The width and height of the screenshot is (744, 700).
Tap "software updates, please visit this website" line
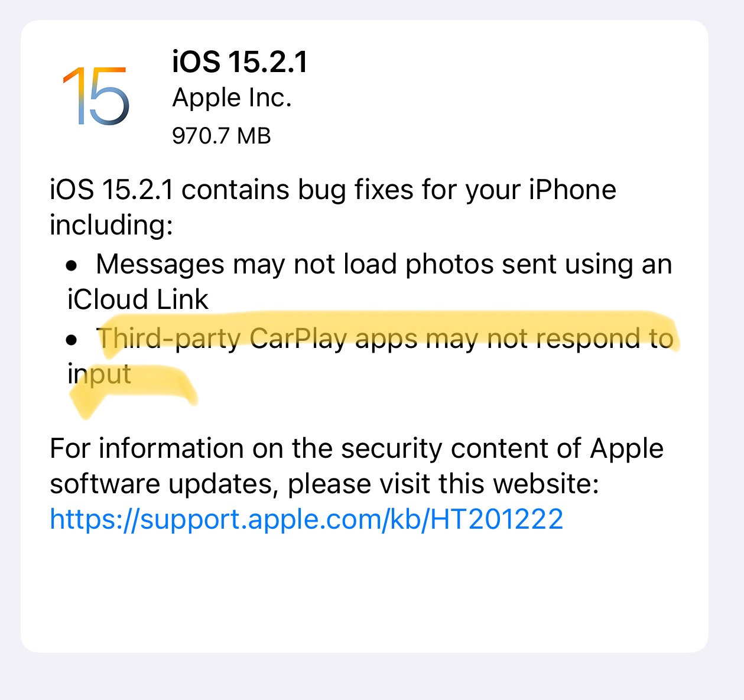pyautogui.click(x=324, y=484)
